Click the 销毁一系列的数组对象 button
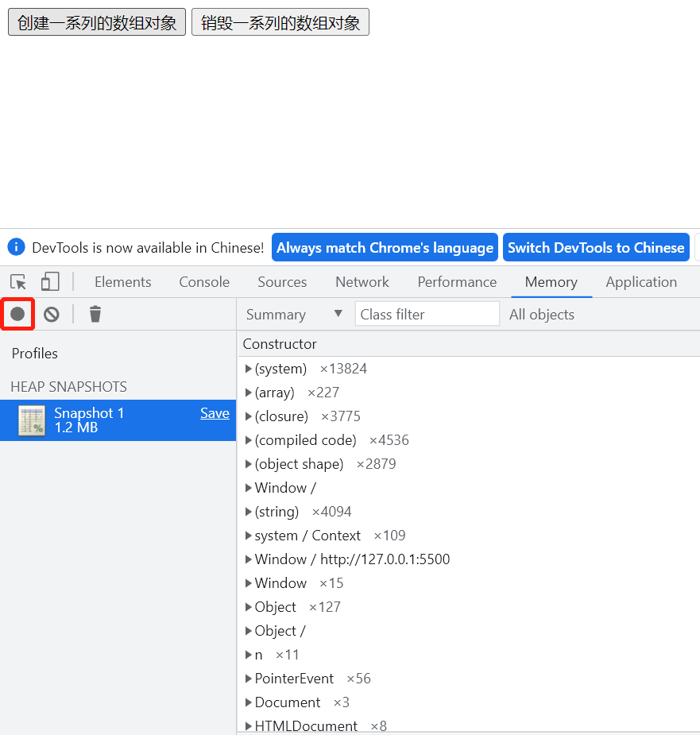This screenshot has width=700, height=735. tap(280, 22)
